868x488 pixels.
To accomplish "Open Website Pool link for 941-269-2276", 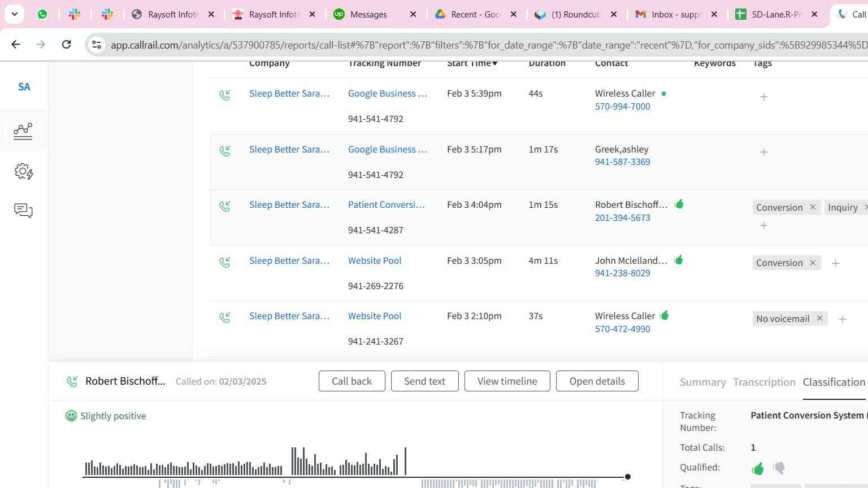I will coord(375,261).
